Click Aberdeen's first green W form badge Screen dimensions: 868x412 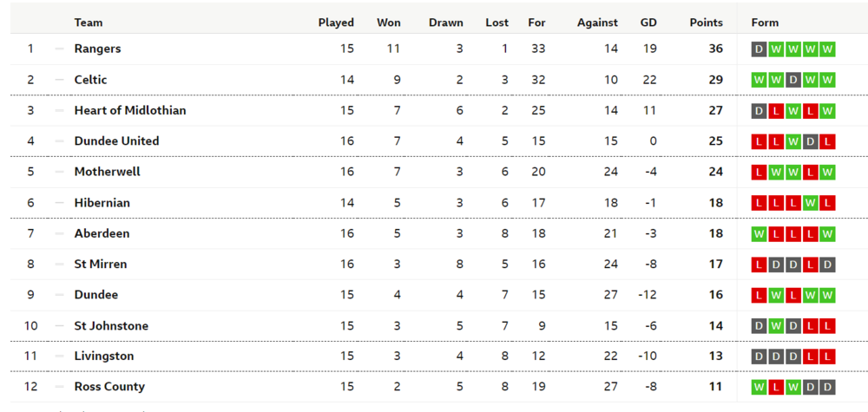click(759, 233)
